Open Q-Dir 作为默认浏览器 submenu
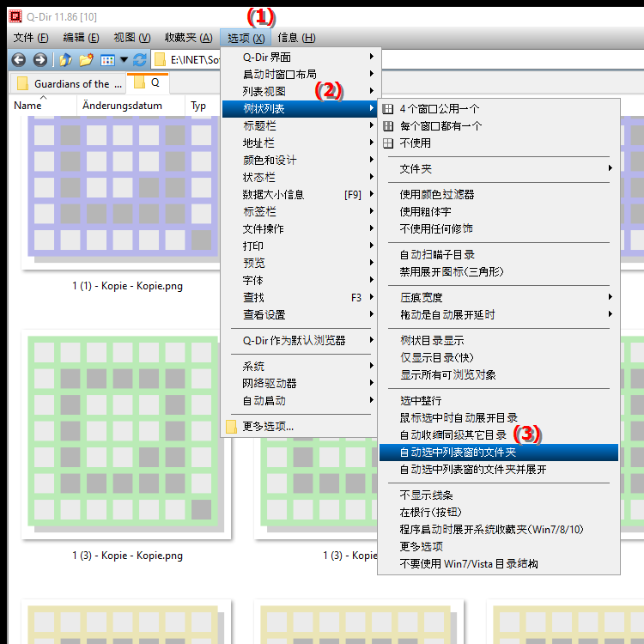Viewport: 644px width, 644px height. (x=301, y=341)
